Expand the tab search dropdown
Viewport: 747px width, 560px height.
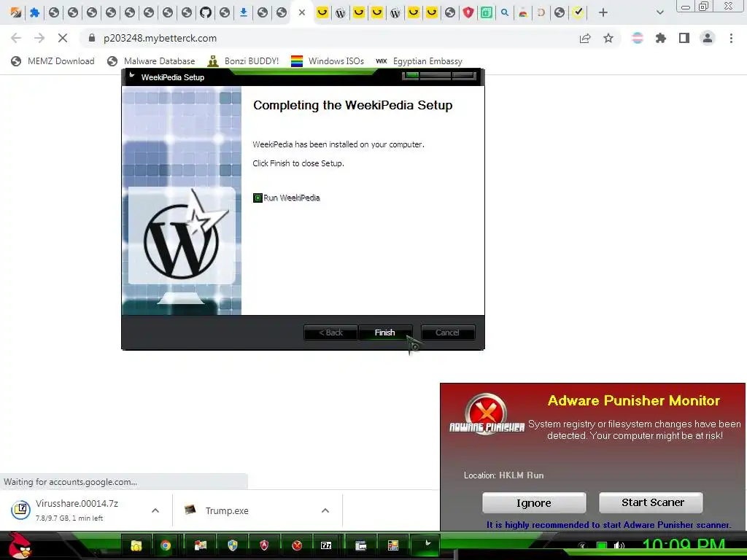(659, 12)
